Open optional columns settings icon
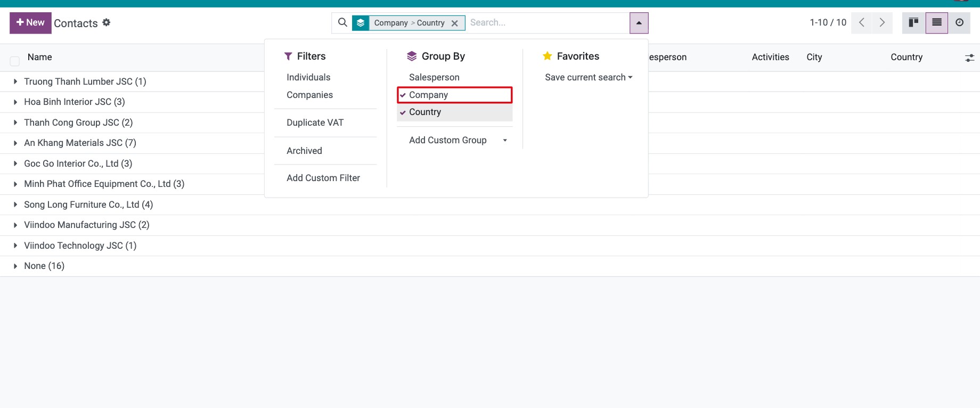 [x=969, y=58]
